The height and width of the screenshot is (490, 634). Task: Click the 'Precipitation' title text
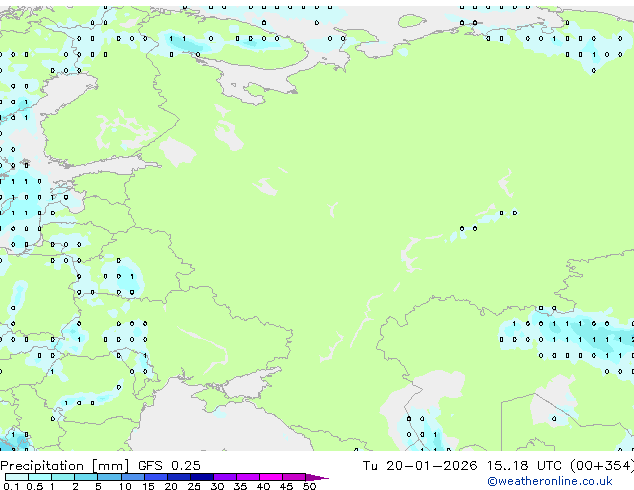coord(42,466)
